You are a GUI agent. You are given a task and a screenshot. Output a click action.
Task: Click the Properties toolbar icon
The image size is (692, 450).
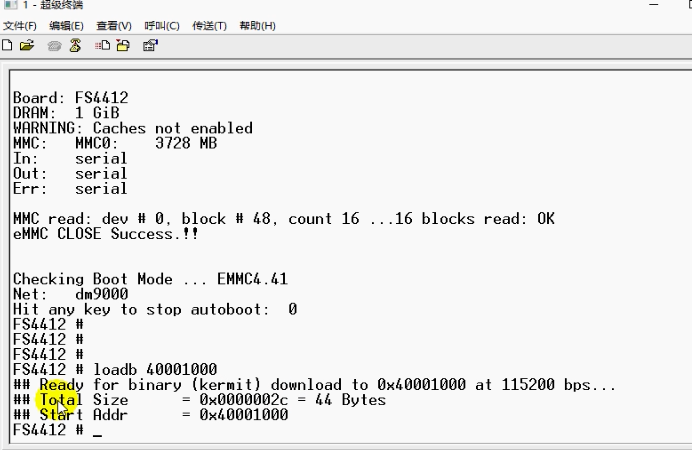pyautogui.click(x=150, y=45)
